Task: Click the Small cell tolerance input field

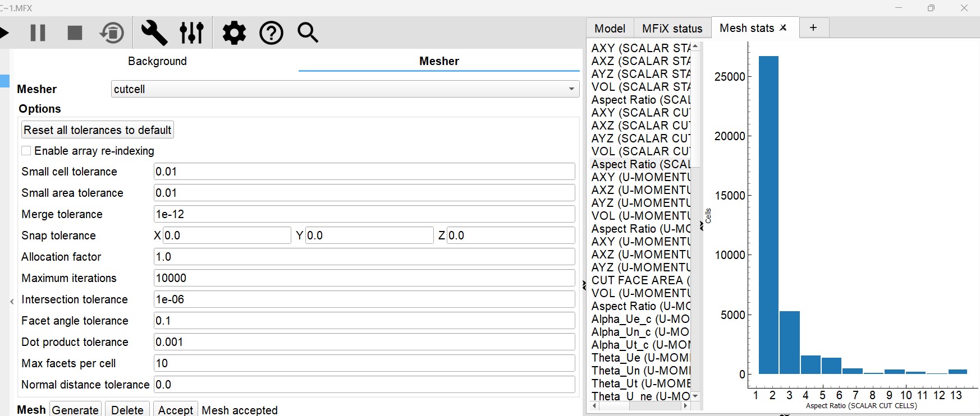Action: pos(364,172)
